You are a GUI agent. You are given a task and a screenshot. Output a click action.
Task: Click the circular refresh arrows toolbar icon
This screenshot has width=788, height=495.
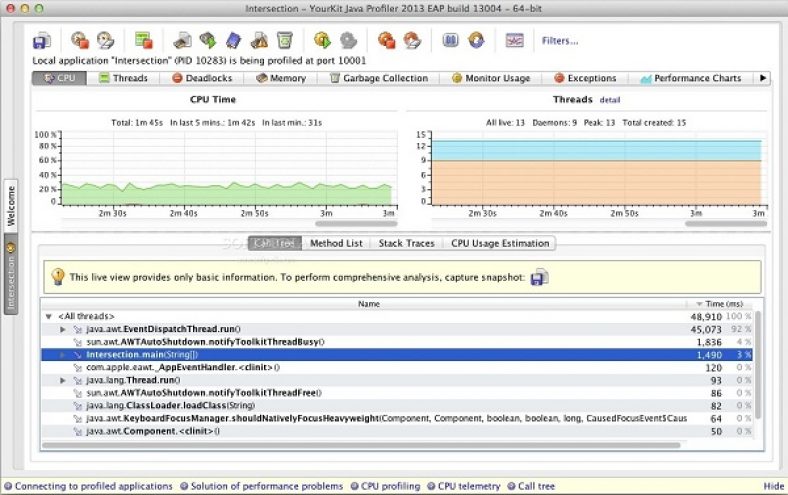476,40
